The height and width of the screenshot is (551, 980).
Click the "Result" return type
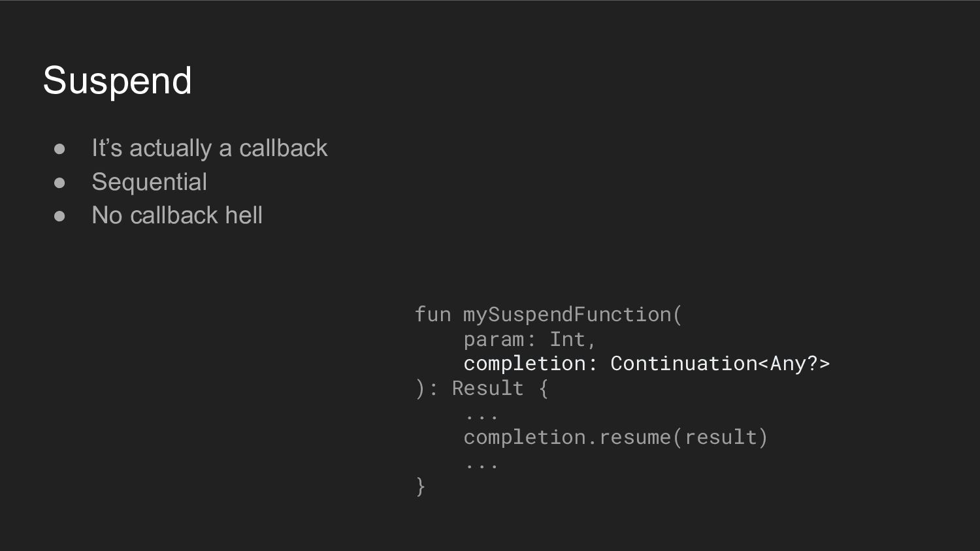point(487,388)
